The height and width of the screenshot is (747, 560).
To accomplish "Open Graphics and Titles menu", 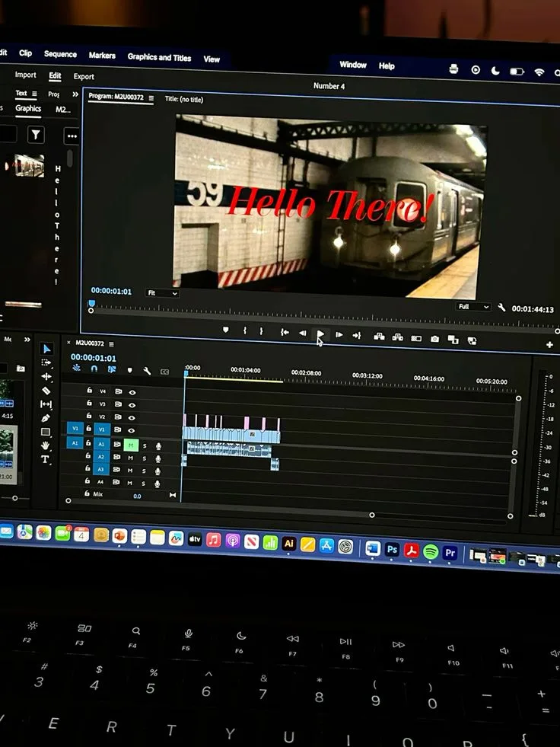I will (x=159, y=57).
